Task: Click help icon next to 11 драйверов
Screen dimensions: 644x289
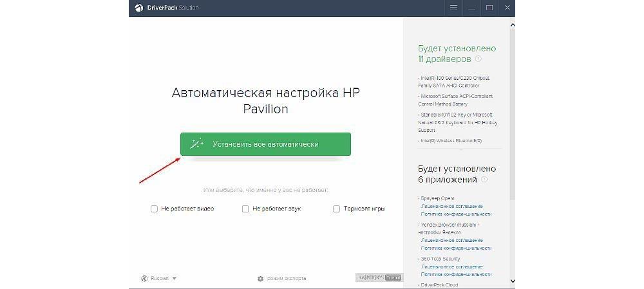Action: [478, 59]
